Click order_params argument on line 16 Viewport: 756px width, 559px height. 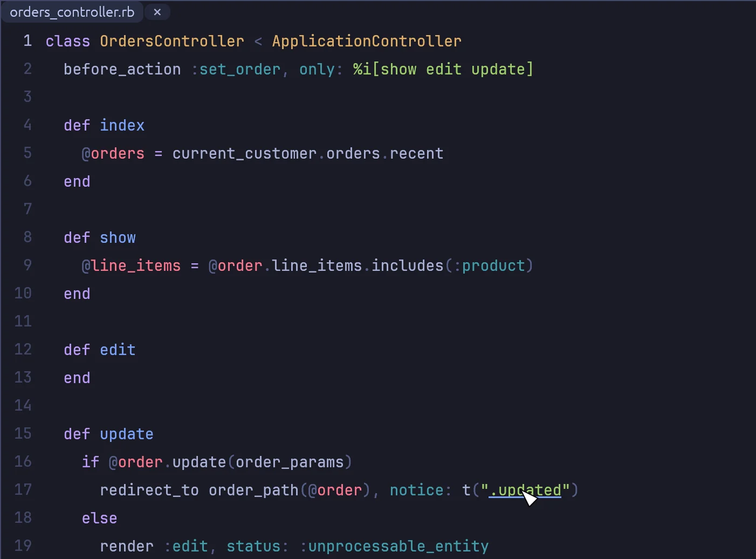pos(290,462)
